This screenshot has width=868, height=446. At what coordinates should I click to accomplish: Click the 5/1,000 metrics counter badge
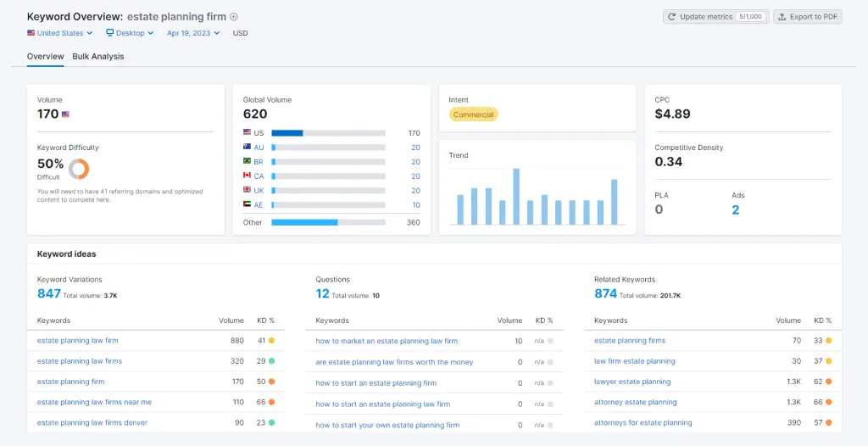coord(751,17)
